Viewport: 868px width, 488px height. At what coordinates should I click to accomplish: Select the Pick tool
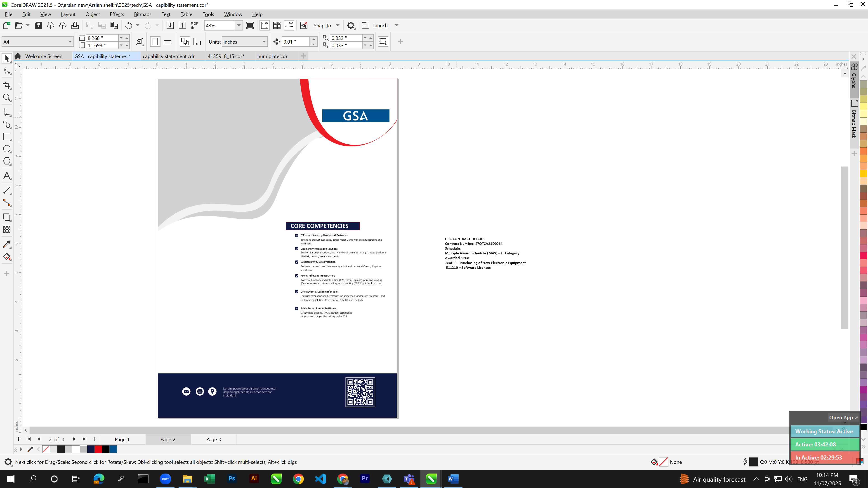point(7,58)
